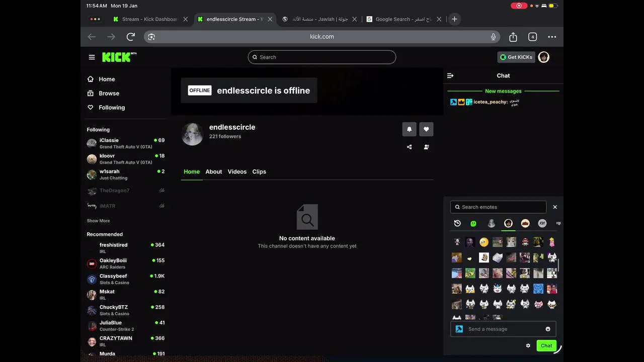Open chat settings gear
The height and width of the screenshot is (362, 644).
(528, 345)
